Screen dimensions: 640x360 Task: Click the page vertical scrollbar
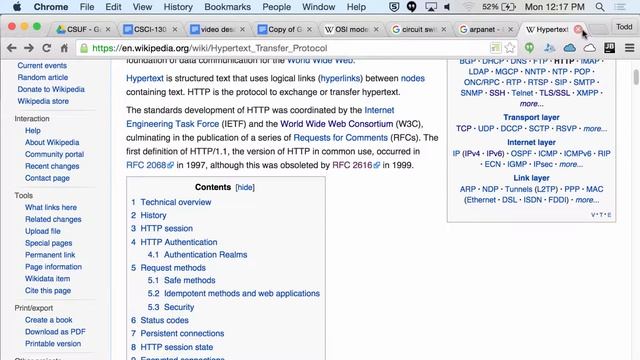[x=636, y=78]
